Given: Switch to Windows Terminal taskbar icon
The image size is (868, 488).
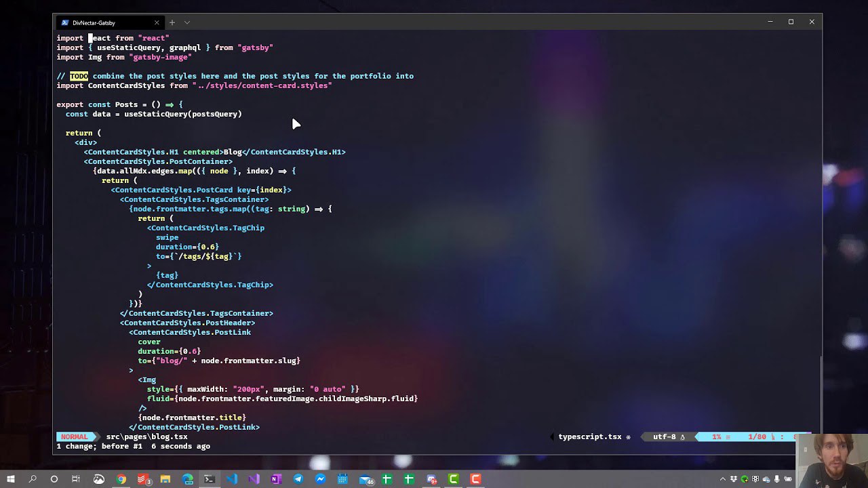Looking at the screenshot, I should tap(210, 479).
